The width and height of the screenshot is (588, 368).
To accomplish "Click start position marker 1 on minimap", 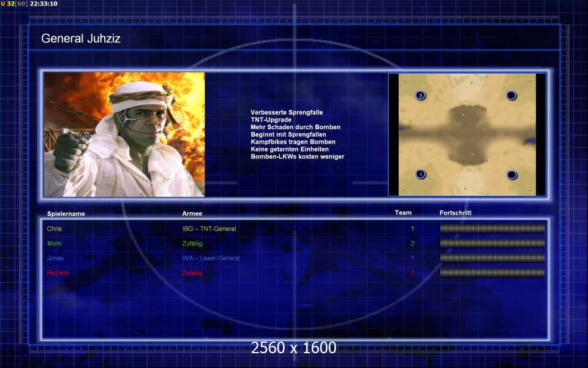I will [x=421, y=174].
